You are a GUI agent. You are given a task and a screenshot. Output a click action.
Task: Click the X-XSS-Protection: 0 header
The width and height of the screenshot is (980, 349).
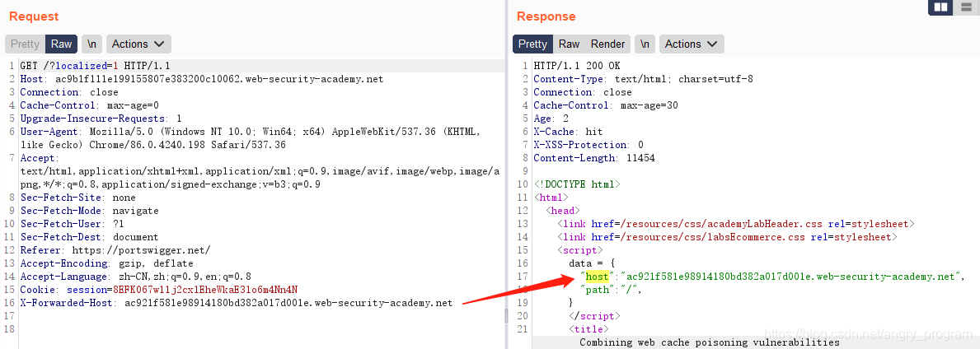588,145
